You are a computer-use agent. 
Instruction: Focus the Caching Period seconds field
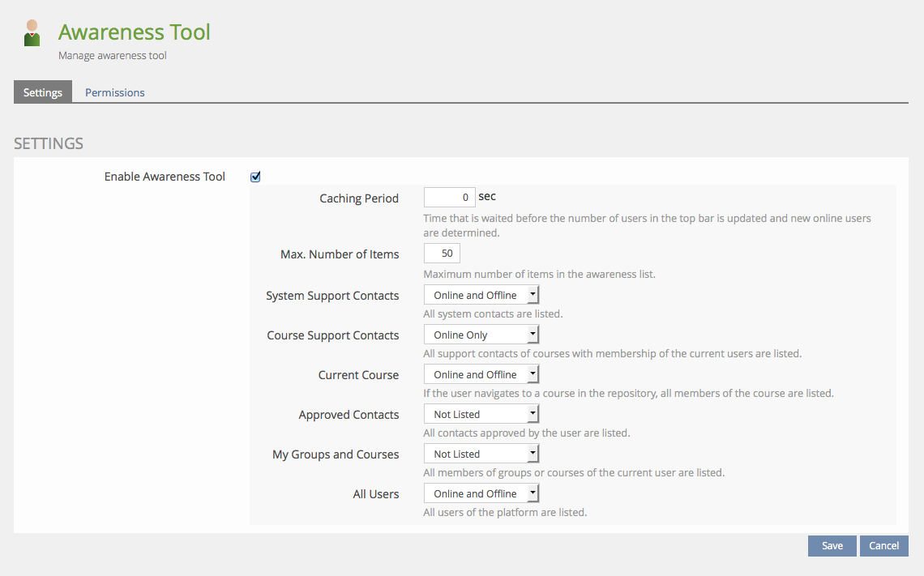pyautogui.click(x=449, y=197)
